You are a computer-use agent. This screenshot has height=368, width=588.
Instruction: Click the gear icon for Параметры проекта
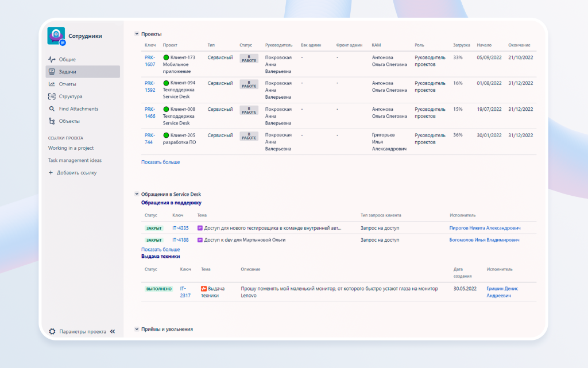click(x=52, y=332)
